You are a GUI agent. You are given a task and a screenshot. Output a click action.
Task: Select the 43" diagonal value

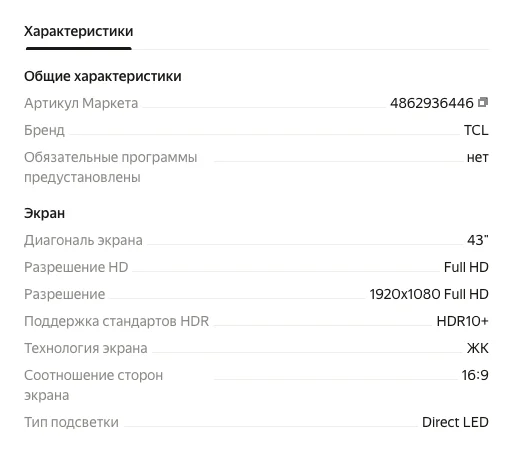tap(478, 240)
